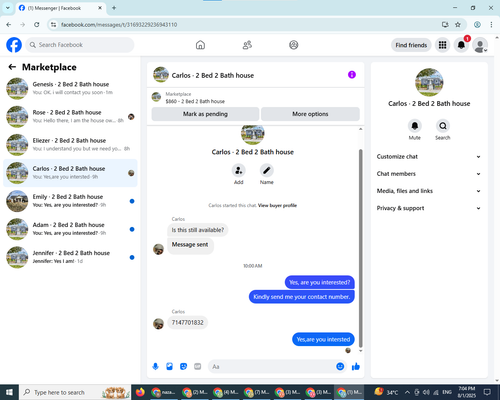Open the Adam - 2 Bed 2 Bath conversation
Screen dimensions: 500x400
(70, 229)
